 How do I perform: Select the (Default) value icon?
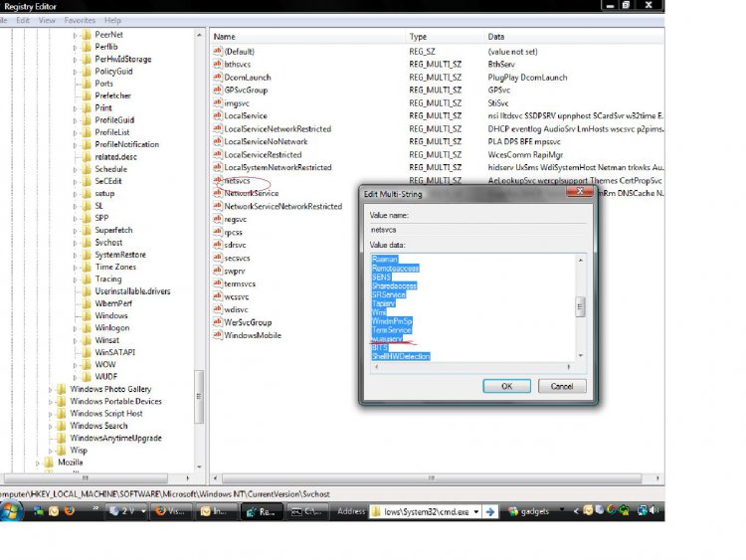click(x=218, y=51)
